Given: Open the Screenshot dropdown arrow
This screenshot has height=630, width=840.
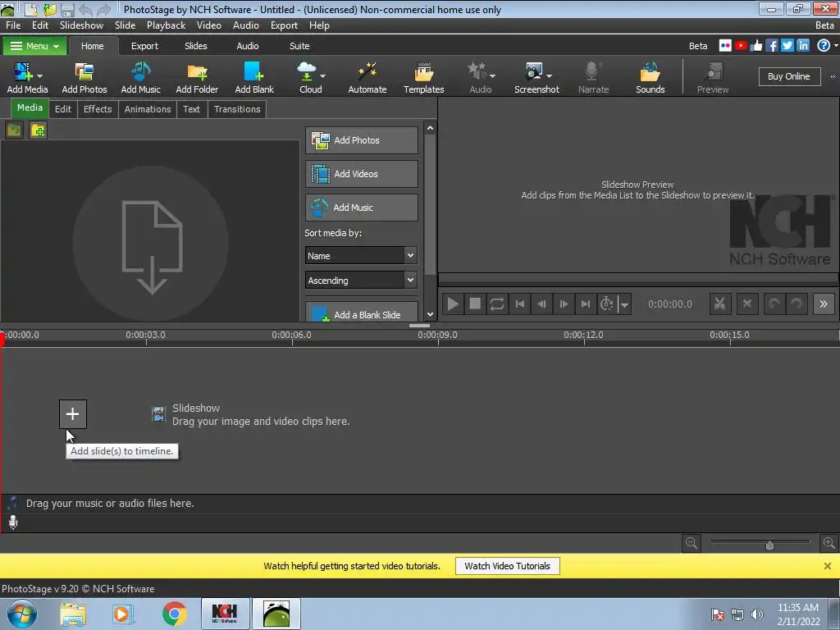Looking at the screenshot, I should [549, 76].
